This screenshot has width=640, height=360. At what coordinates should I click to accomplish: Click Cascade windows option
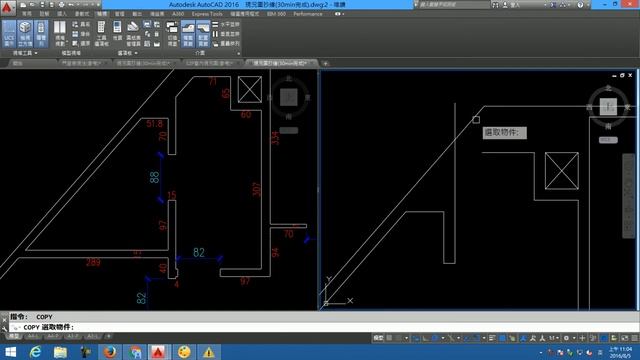[226, 43]
